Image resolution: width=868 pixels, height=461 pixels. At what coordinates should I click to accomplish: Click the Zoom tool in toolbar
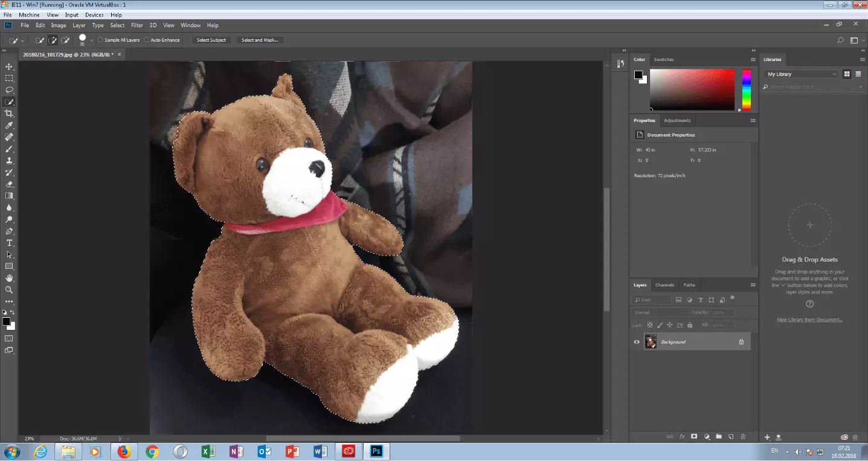coord(9,290)
